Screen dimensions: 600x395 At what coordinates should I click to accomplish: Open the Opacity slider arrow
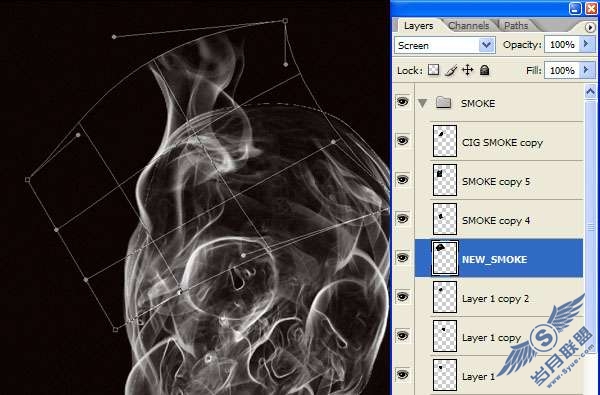[587, 44]
